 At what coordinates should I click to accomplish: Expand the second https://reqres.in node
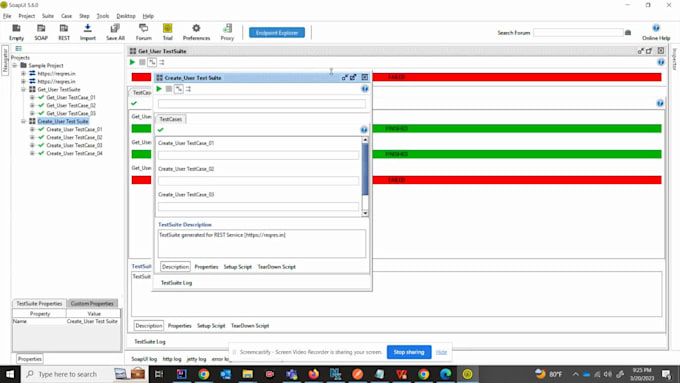click(23, 81)
